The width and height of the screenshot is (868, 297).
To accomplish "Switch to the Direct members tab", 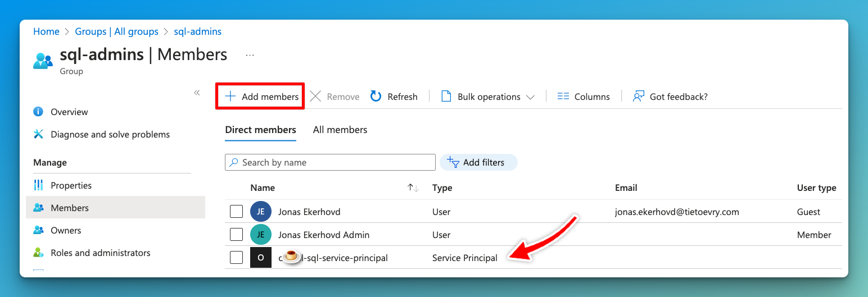I will point(260,130).
